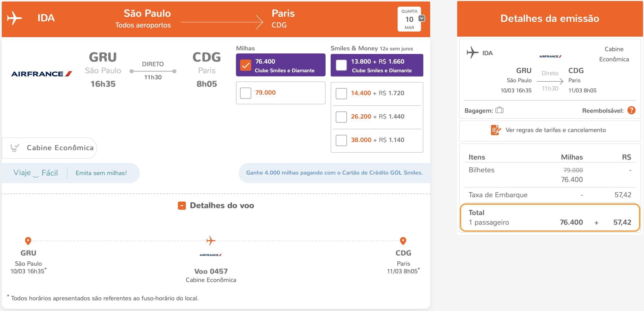Uncheck the 76.400 miles Clube Smiles option
The height and width of the screenshot is (311, 644).
(x=246, y=65)
